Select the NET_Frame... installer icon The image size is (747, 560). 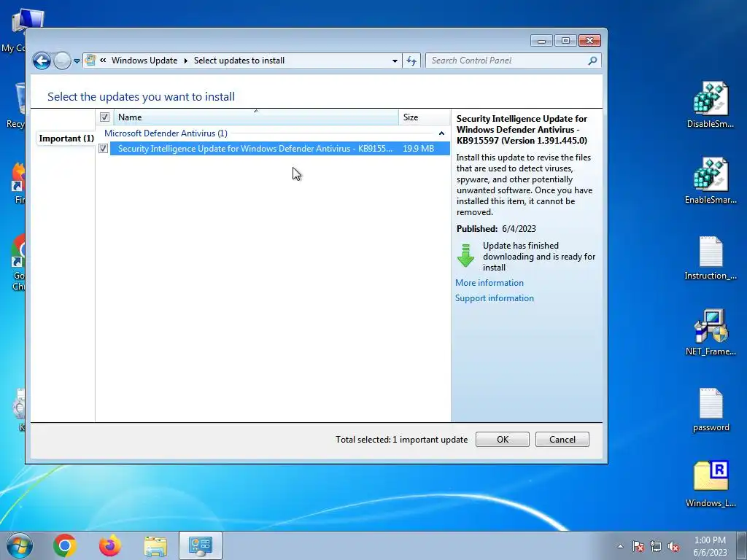tap(711, 332)
